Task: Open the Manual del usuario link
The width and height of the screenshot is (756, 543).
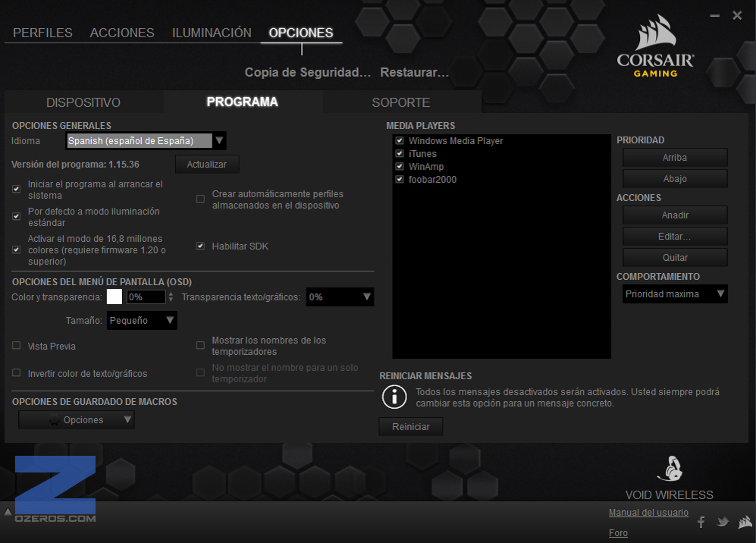Action: tap(648, 513)
